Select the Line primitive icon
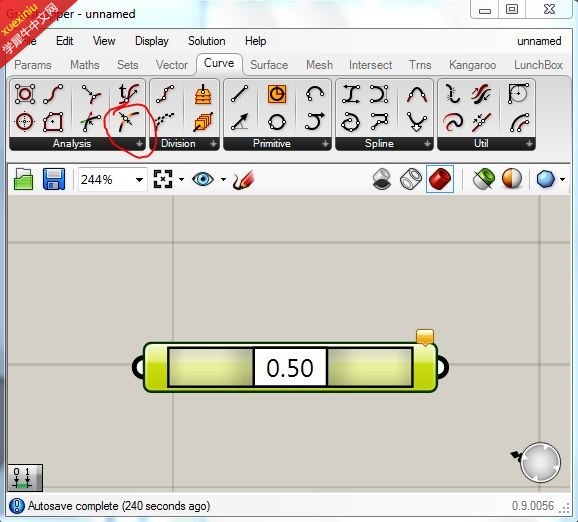This screenshot has width=578, height=522. 240,94
